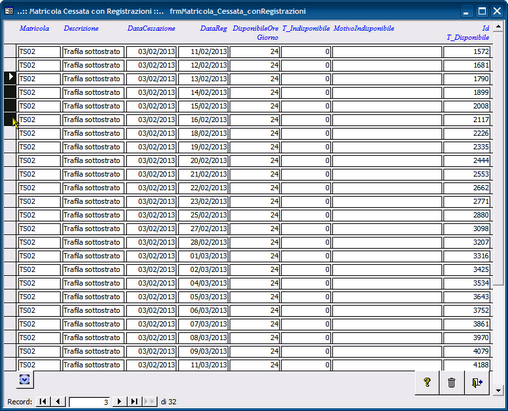Click the Matricola column header

34,28
